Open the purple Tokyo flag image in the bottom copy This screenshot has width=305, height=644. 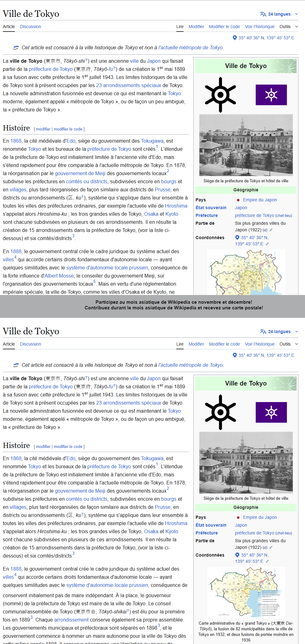tap(271, 412)
